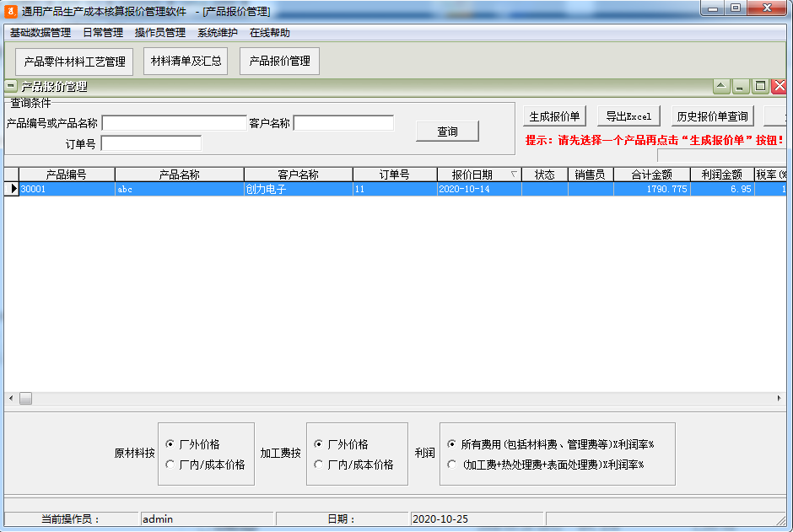Click the sort arrow on 报价日期 column

click(x=514, y=175)
